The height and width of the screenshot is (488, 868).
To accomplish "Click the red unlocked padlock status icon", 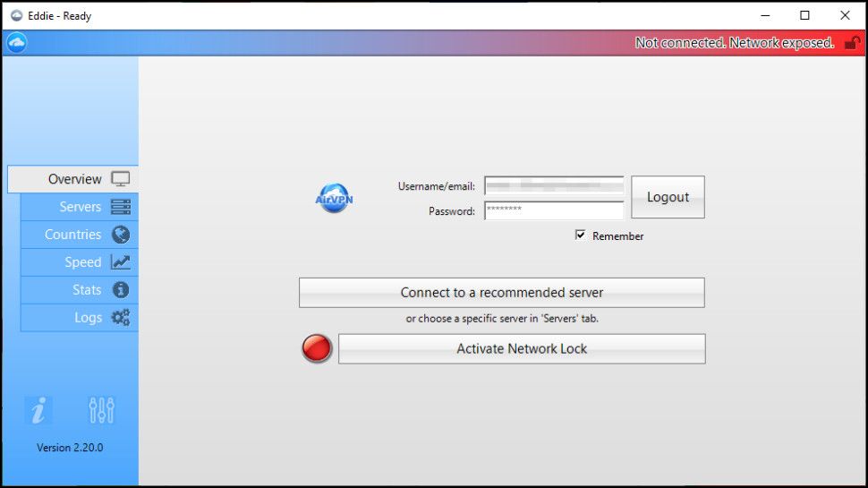I will [852, 43].
